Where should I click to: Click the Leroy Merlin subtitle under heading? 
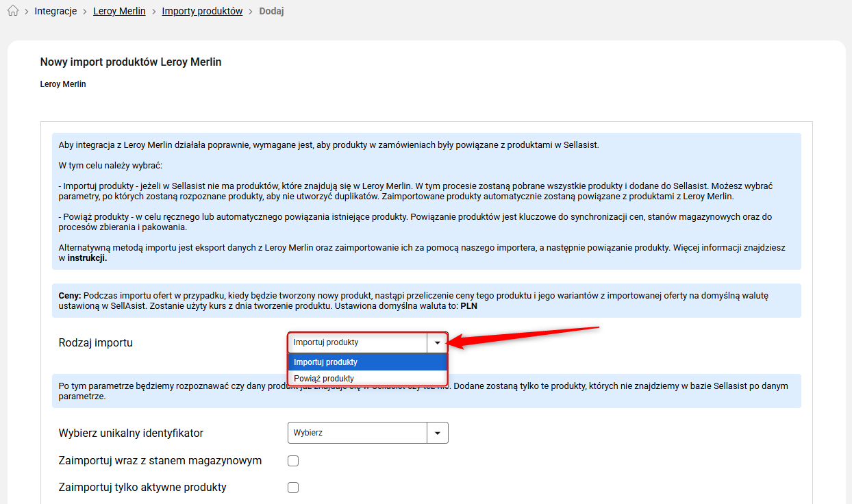pos(63,84)
